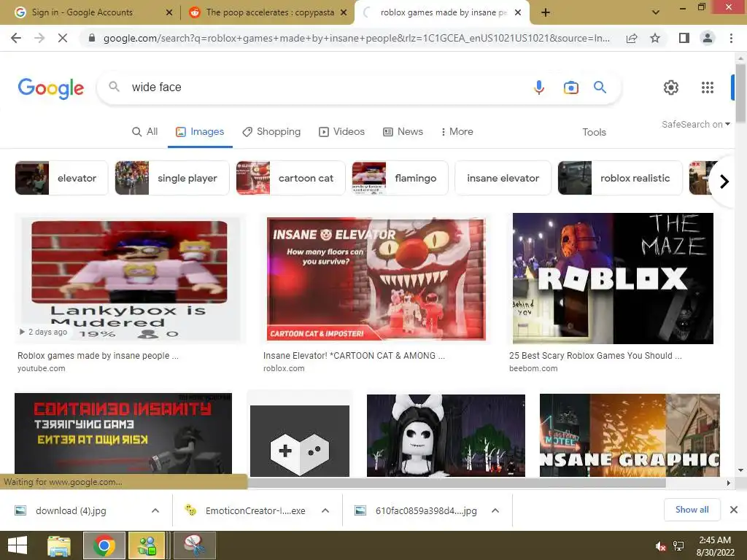747x560 pixels.
Task: Close the downloads bar
Action: pyautogui.click(x=734, y=510)
